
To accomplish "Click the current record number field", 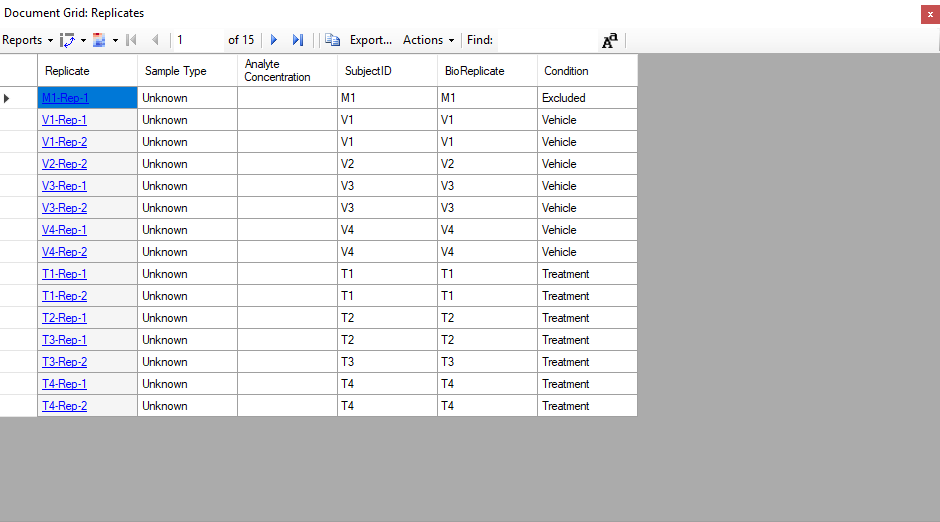I will point(198,40).
